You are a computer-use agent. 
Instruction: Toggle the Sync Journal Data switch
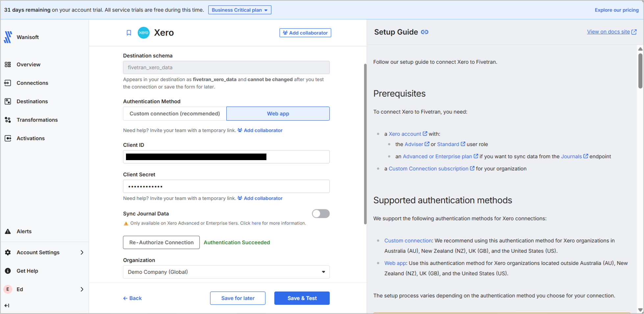321,214
